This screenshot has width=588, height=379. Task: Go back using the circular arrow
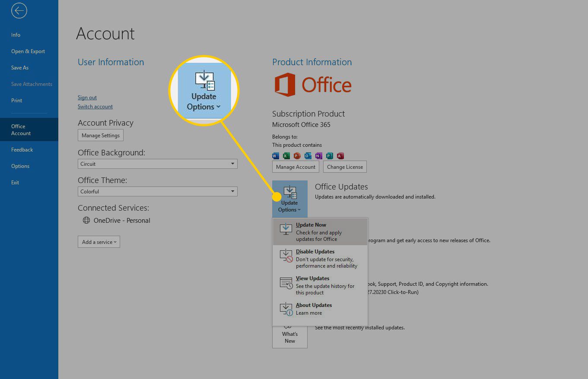19,11
